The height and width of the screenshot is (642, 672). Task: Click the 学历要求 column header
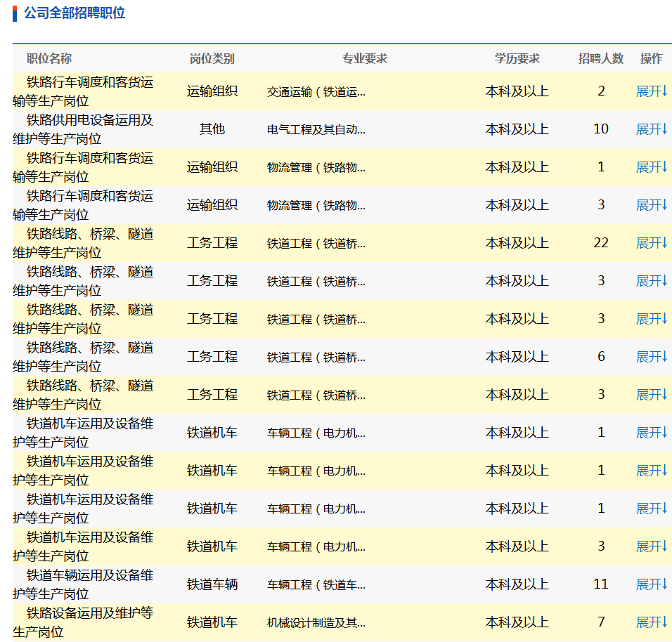tap(517, 59)
